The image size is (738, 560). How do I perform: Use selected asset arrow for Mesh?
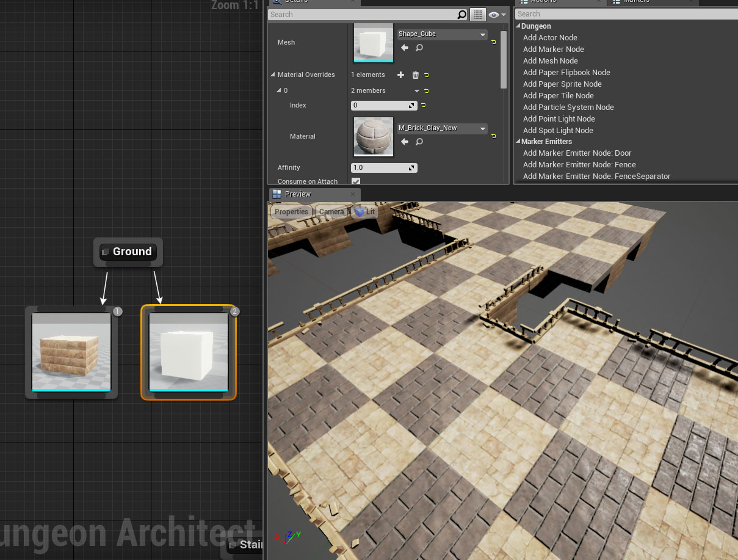(x=404, y=48)
